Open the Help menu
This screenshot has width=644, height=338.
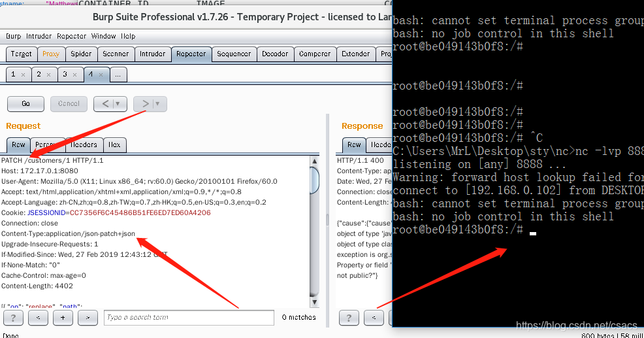point(128,36)
